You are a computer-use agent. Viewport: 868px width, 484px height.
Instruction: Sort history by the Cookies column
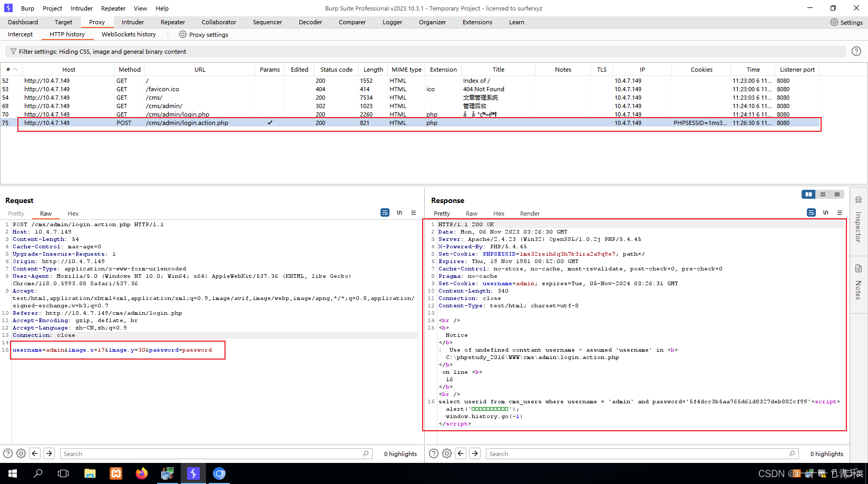coord(701,70)
